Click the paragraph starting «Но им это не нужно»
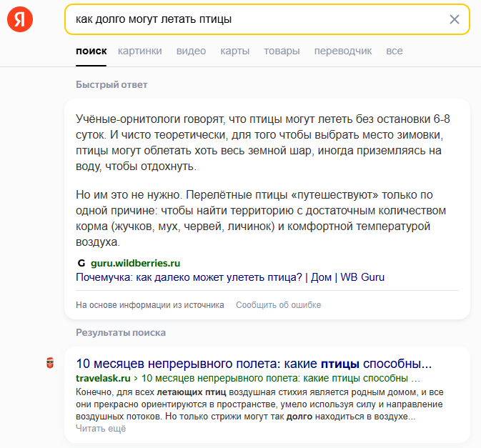 (261, 219)
